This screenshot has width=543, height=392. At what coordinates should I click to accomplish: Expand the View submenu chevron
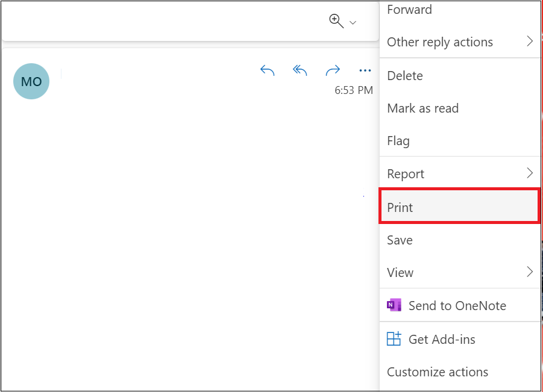tap(530, 272)
